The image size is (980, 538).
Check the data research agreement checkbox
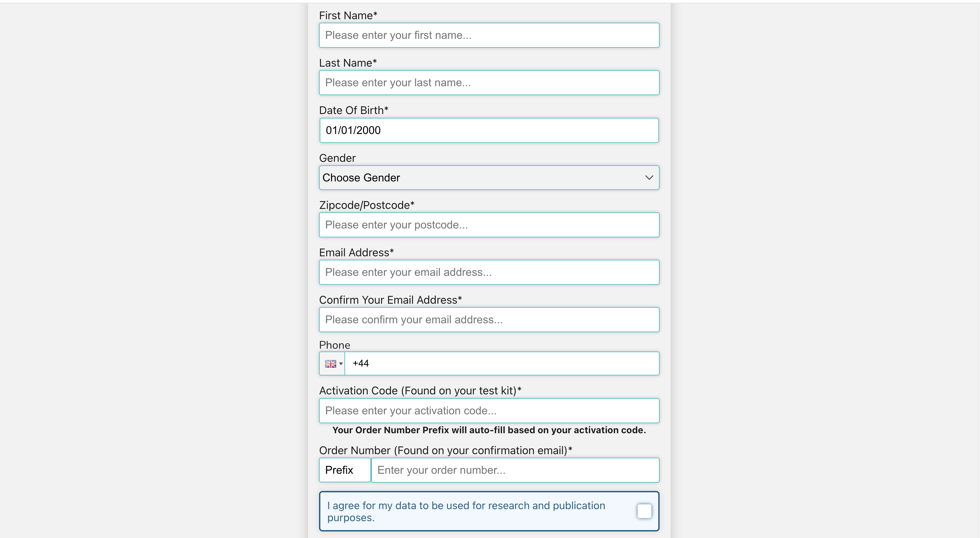click(x=644, y=511)
